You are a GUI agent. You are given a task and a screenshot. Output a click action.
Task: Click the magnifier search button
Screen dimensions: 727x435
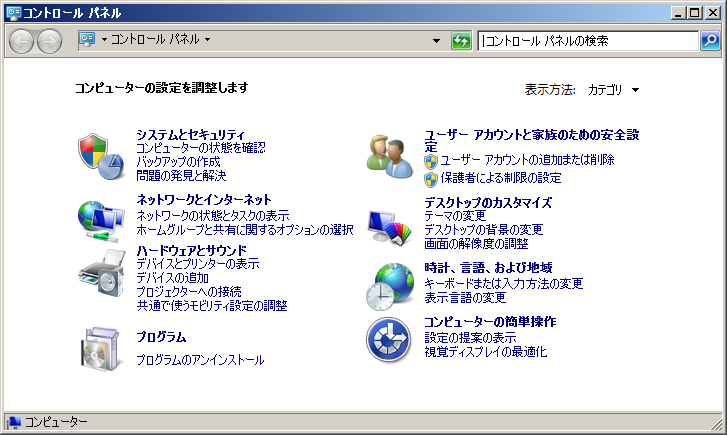[709, 41]
